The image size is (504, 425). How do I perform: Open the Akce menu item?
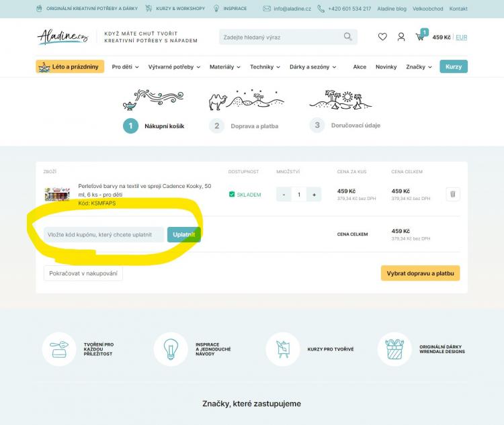360,67
